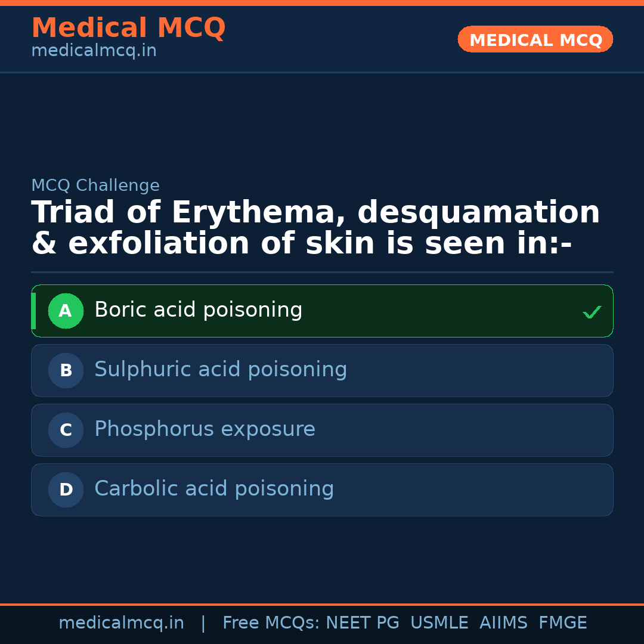Click the MCQ Challenge label

tap(95, 185)
